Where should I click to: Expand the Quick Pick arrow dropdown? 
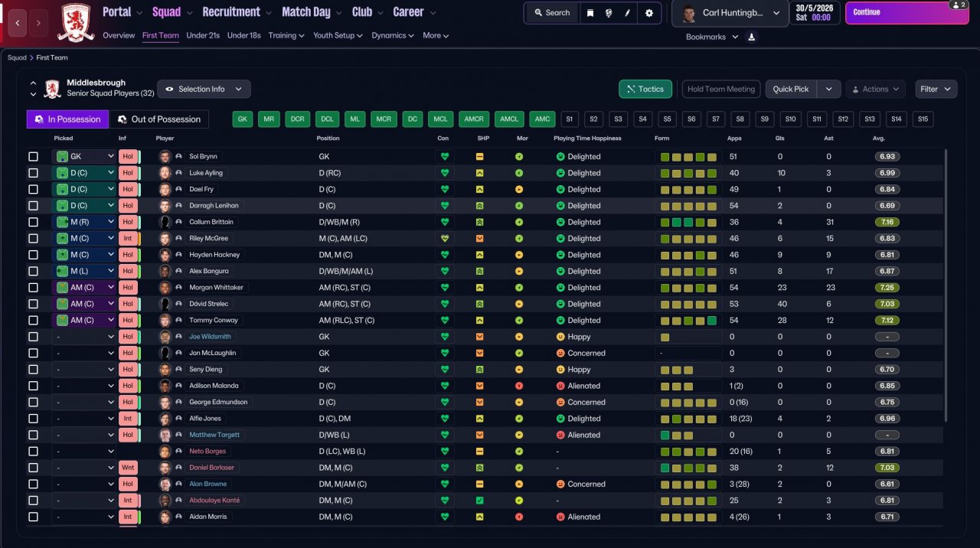click(829, 89)
